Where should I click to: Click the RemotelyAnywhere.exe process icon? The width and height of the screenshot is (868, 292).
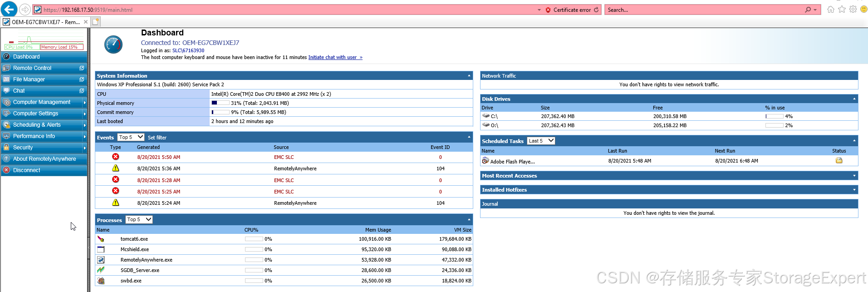tap(101, 260)
